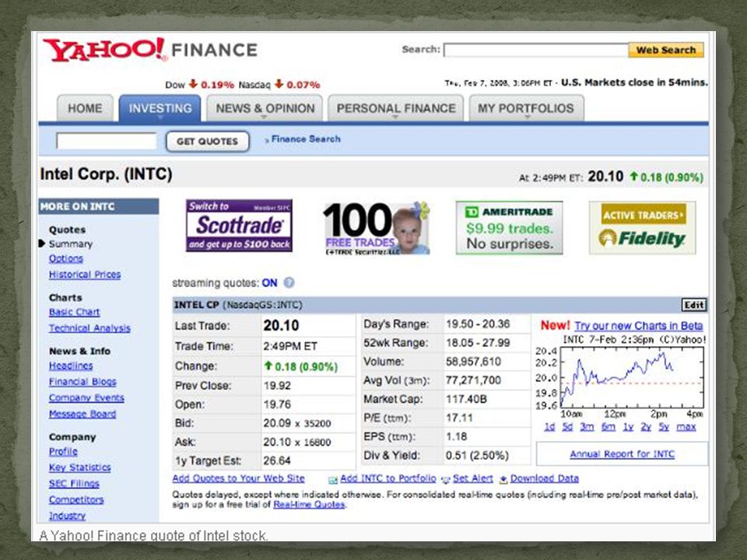Open Annual Report for INTC link
The width and height of the screenshot is (747, 560).
pyautogui.click(x=622, y=453)
